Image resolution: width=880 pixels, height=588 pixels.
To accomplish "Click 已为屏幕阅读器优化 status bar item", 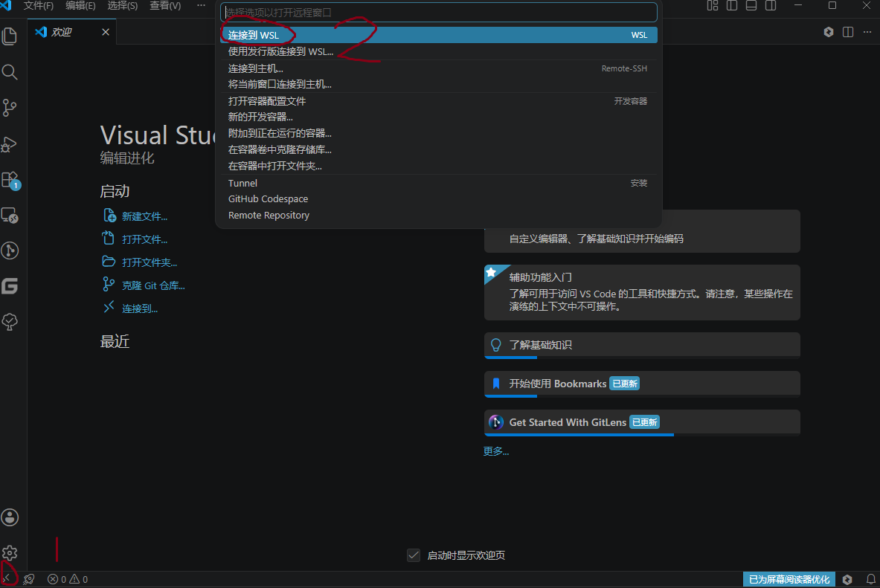I will (789, 579).
